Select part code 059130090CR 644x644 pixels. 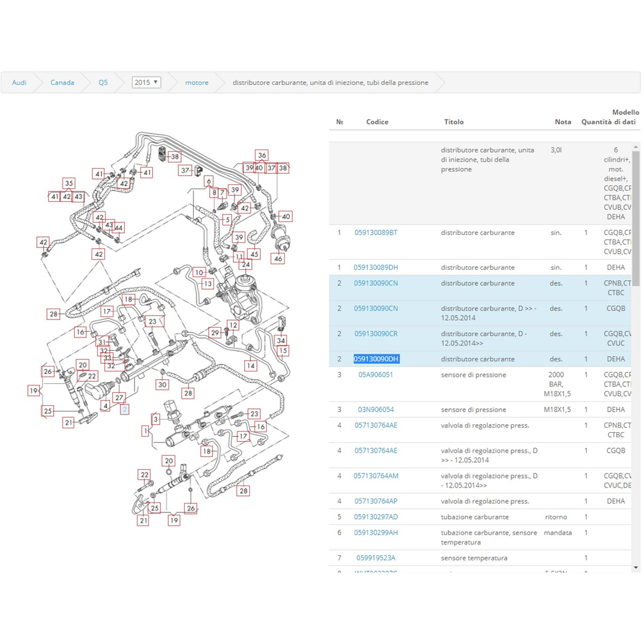click(x=376, y=334)
